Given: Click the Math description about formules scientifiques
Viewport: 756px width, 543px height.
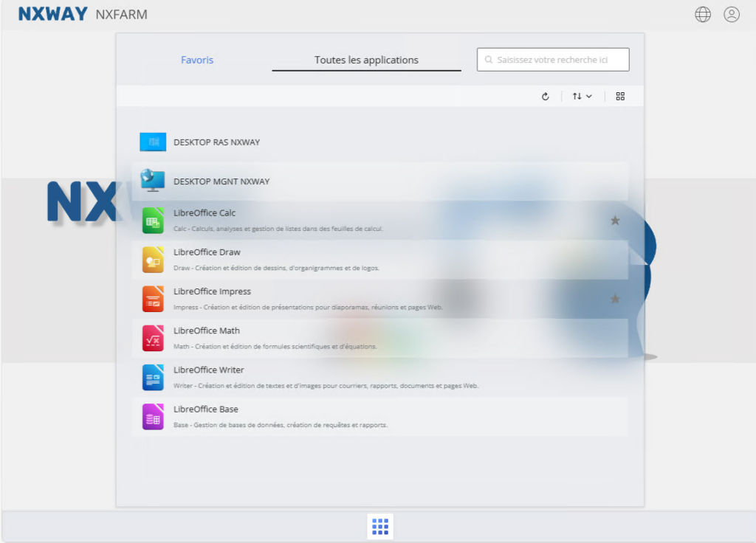Looking at the screenshot, I should (275, 347).
